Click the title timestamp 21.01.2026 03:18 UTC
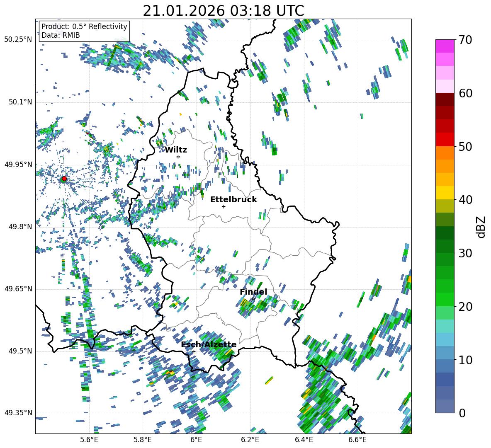Image resolution: width=491 pixels, height=448 pixels. (224, 11)
